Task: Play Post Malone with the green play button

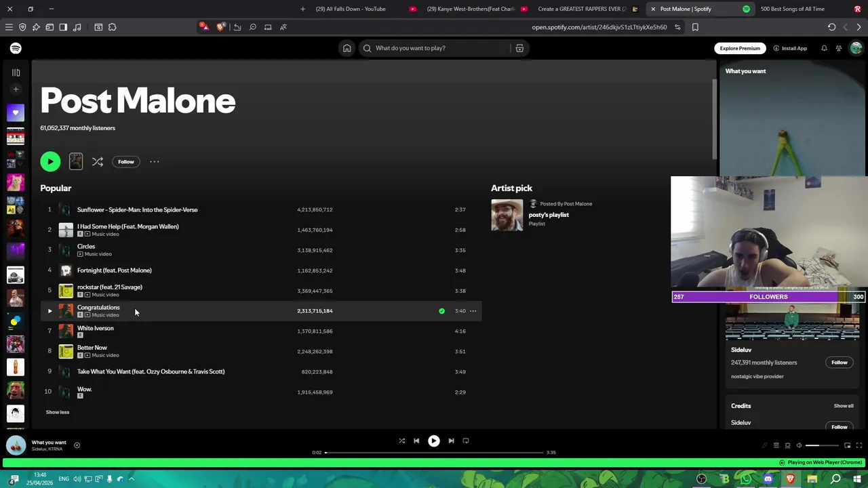Action: (x=50, y=161)
